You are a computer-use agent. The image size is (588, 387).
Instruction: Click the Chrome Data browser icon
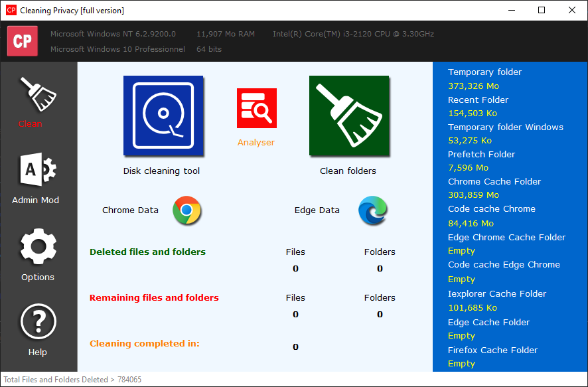click(187, 210)
